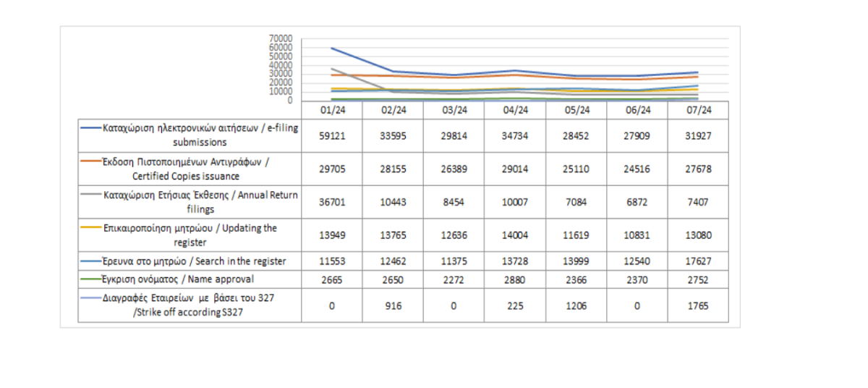Select the cell with value 25110
Screen dimensions: 868x388
coord(576,169)
